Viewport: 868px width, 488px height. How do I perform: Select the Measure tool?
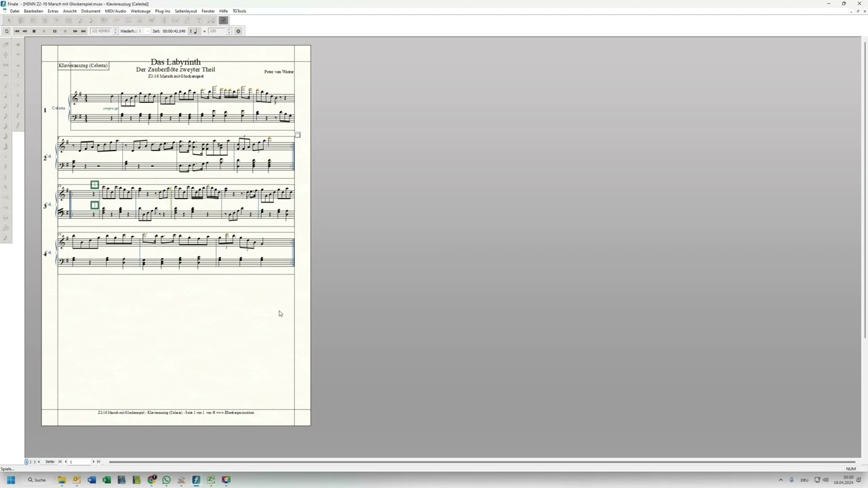coord(68,20)
